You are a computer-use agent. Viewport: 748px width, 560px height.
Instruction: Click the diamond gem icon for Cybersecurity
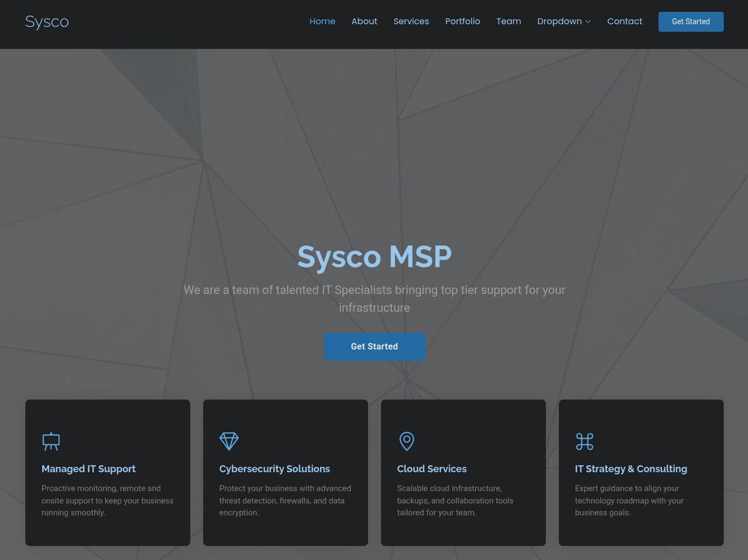point(229,442)
